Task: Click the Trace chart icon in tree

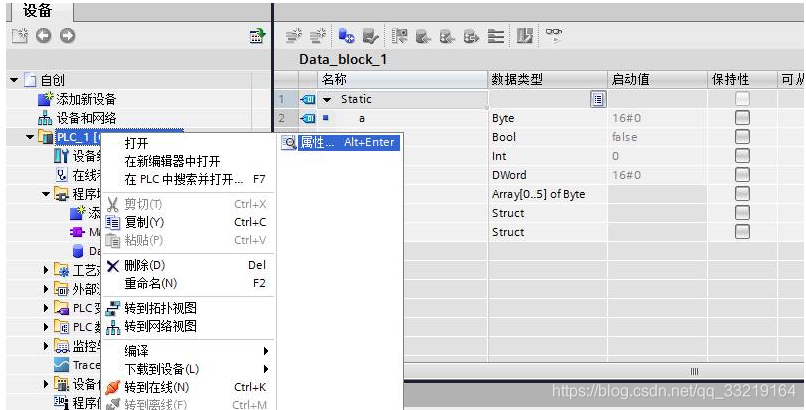Action: 62,365
